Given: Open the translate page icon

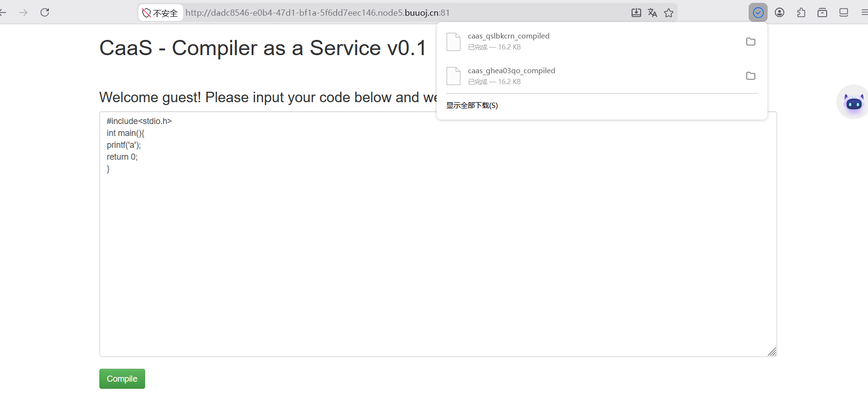Looking at the screenshot, I should (x=653, y=13).
